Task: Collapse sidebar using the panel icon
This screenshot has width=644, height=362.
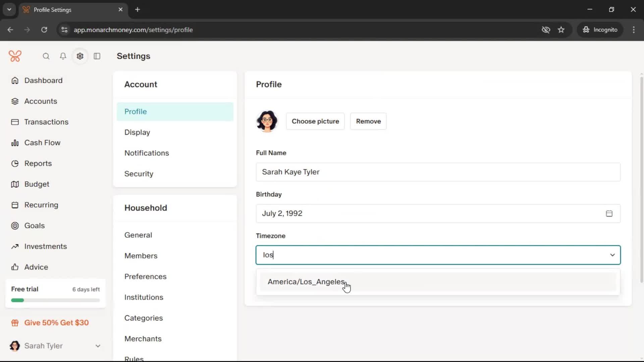Action: click(x=97, y=56)
